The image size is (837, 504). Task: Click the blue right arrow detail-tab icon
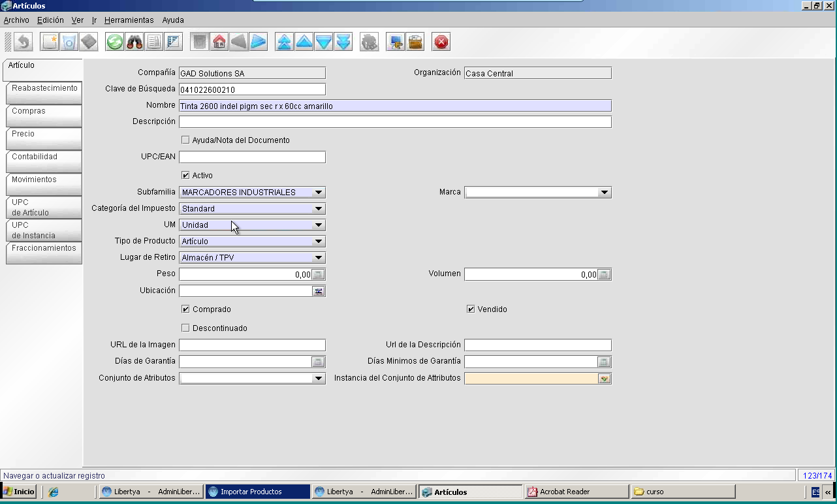tap(259, 42)
